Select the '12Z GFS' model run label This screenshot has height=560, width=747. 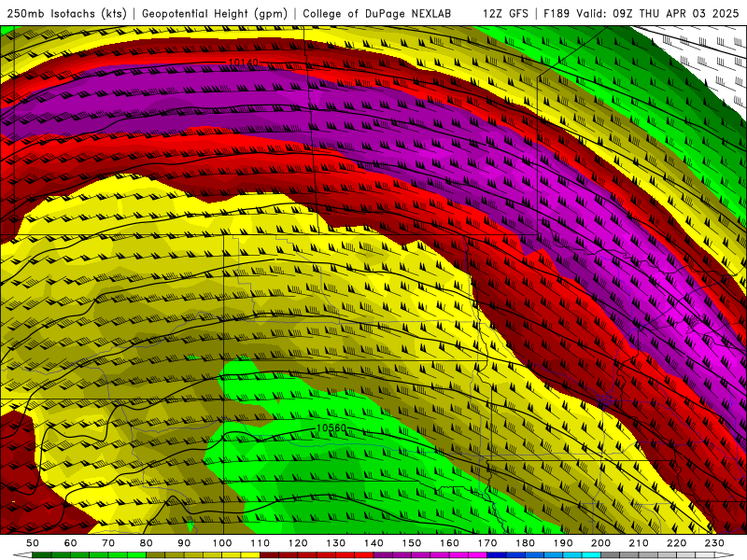[505, 13]
